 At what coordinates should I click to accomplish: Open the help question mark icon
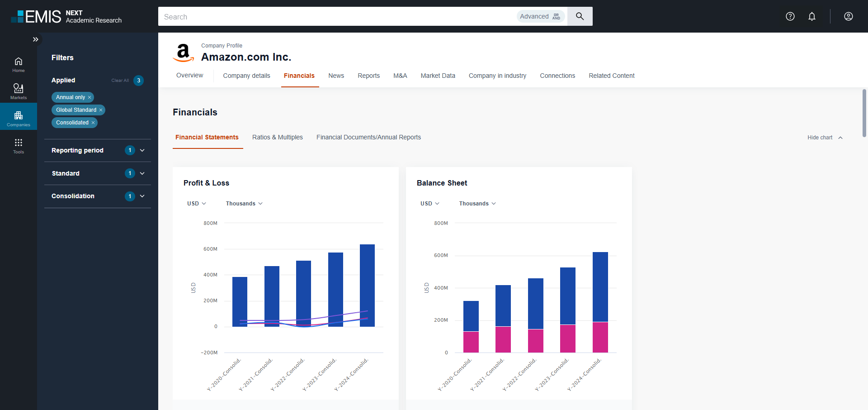click(x=790, y=16)
